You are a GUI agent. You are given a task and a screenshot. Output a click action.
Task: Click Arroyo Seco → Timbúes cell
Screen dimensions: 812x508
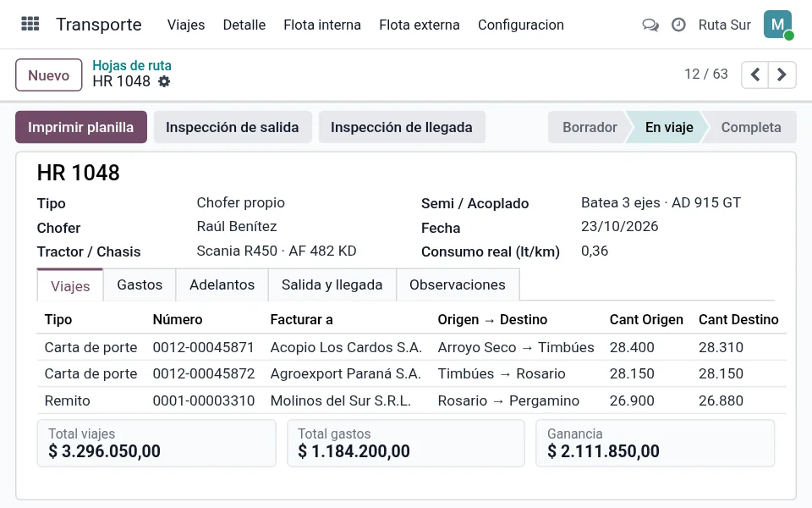click(x=516, y=347)
